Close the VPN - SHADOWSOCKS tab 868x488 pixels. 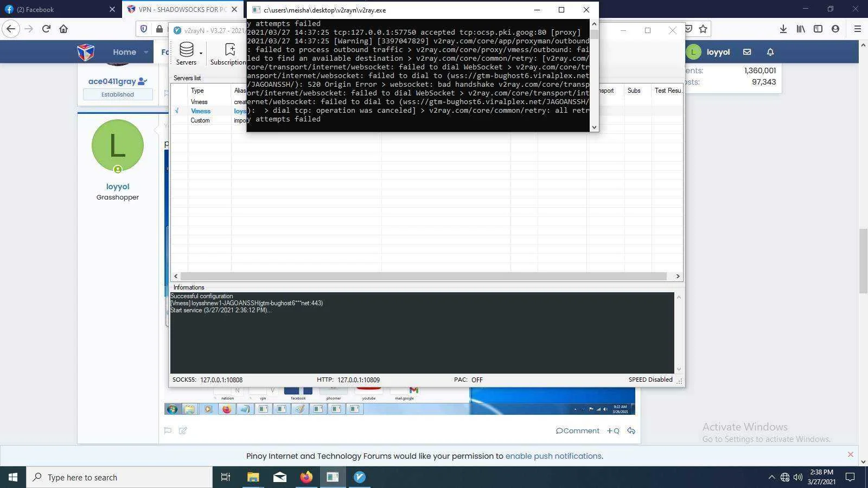234,9
